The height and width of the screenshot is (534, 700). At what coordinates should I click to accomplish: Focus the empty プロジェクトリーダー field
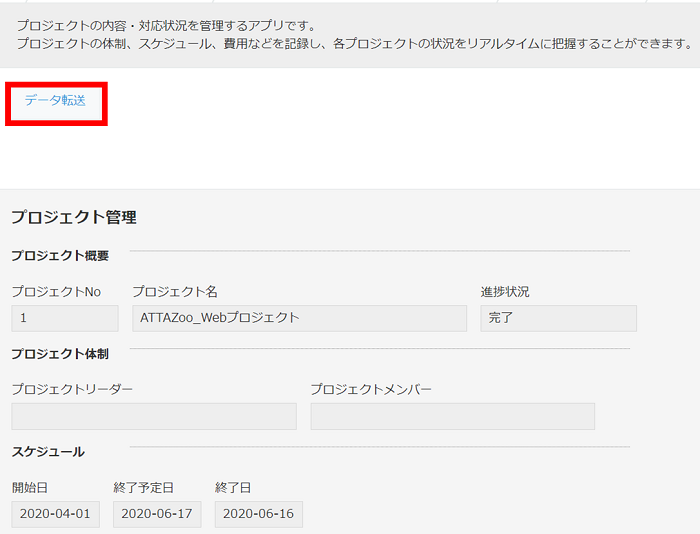[x=154, y=416]
